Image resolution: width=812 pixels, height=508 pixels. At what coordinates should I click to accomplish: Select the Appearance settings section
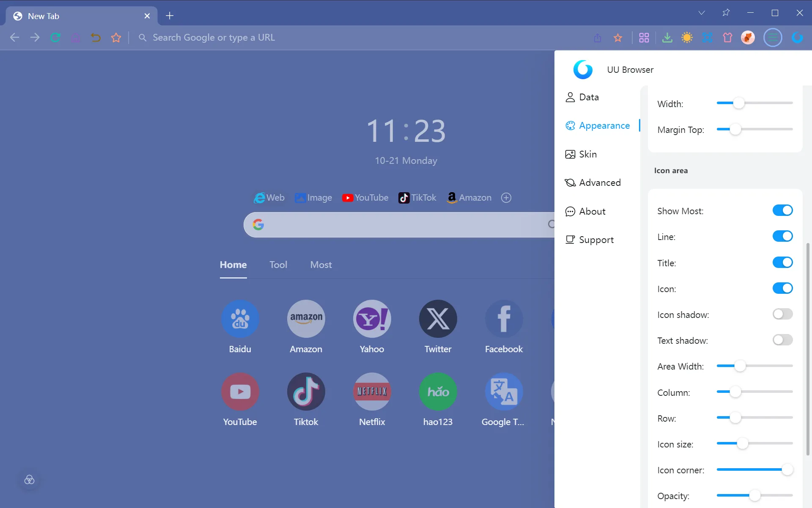[598, 126]
